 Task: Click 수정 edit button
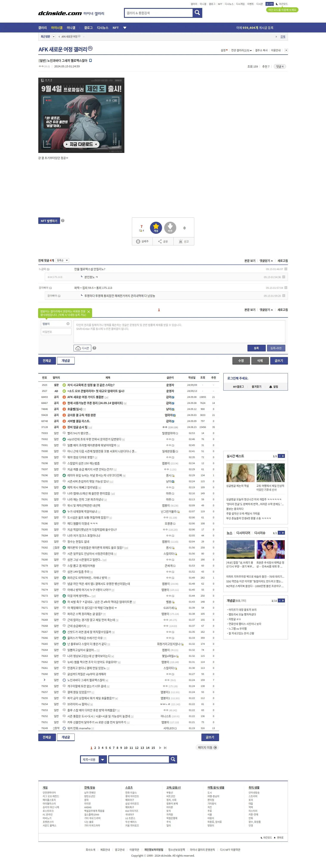pyautogui.click(x=241, y=360)
